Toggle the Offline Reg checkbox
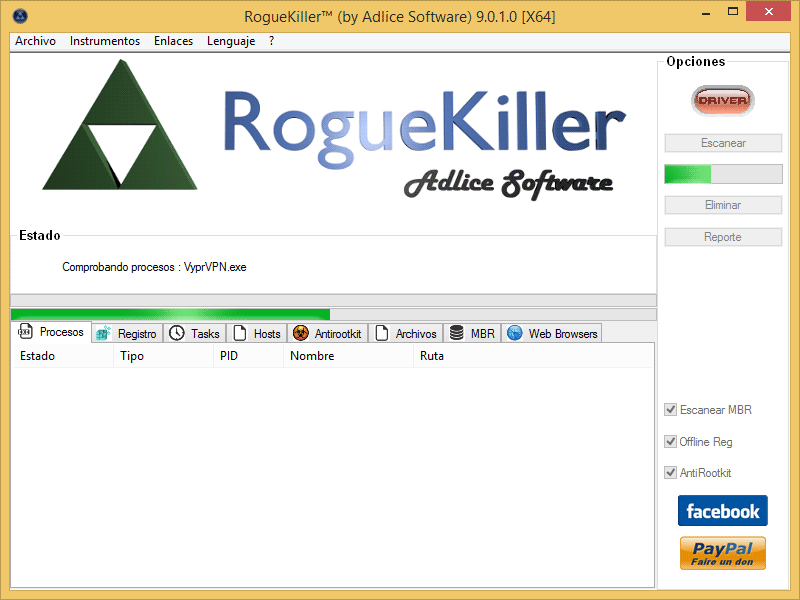The height and width of the screenshot is (600, 800). point(670,441)
